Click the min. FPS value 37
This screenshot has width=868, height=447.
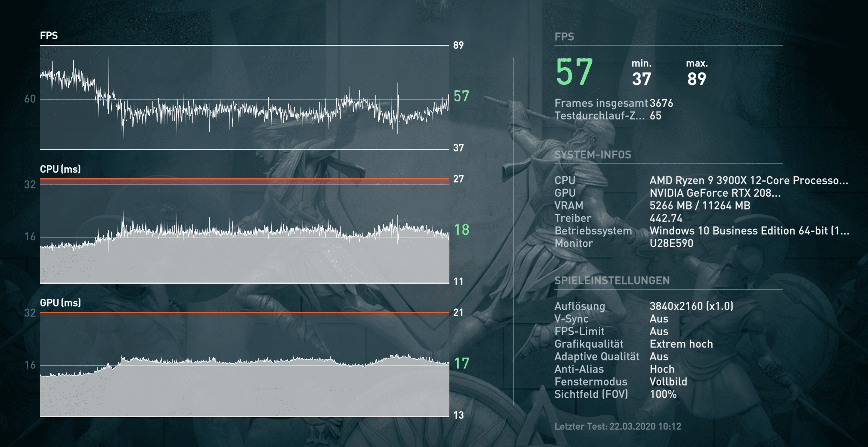[x=642, y=79]
